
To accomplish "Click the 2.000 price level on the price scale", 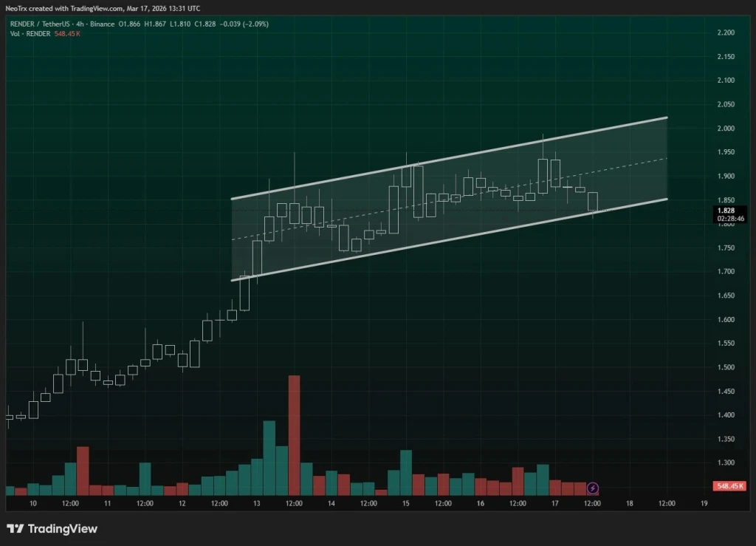I will [x=727, y=128].
